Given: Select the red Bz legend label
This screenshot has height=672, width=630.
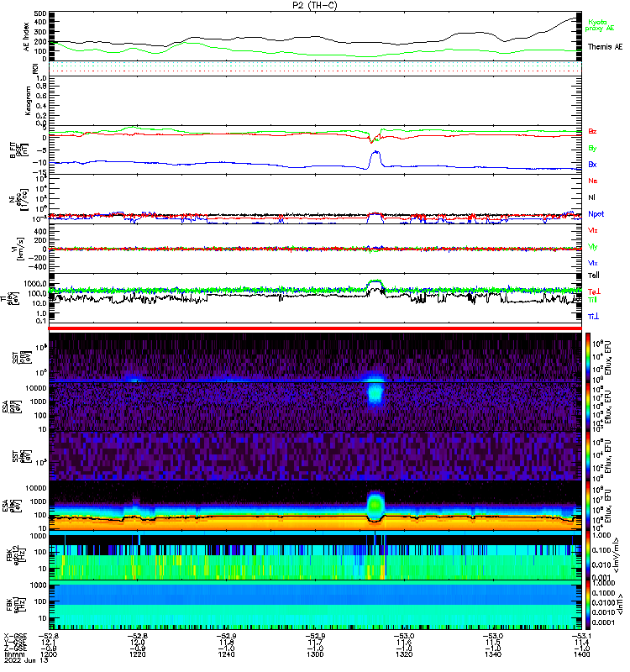Looking at the screenshot, I should coord(592,131).
